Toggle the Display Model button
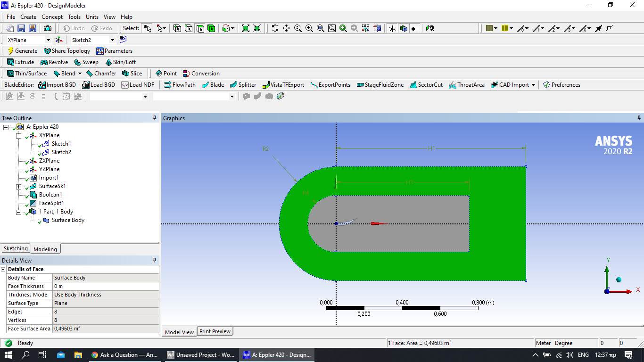The width and height of the screenshot is (644, 362). [x=404, y=28]
